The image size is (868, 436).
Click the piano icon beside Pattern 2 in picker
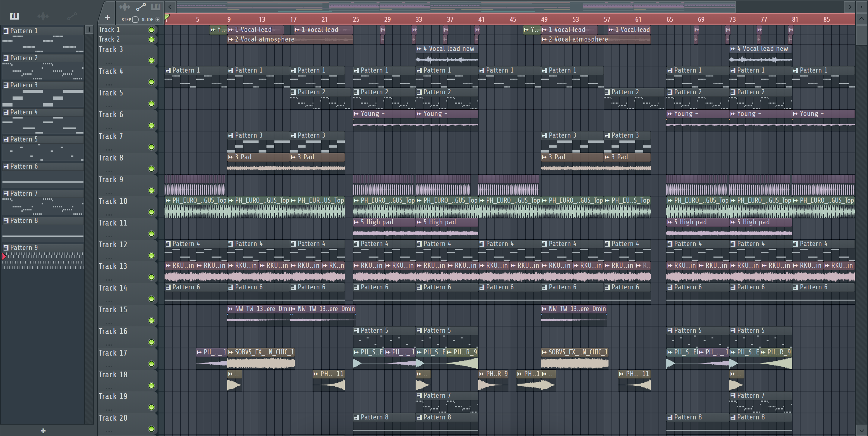tap(6, 58)
